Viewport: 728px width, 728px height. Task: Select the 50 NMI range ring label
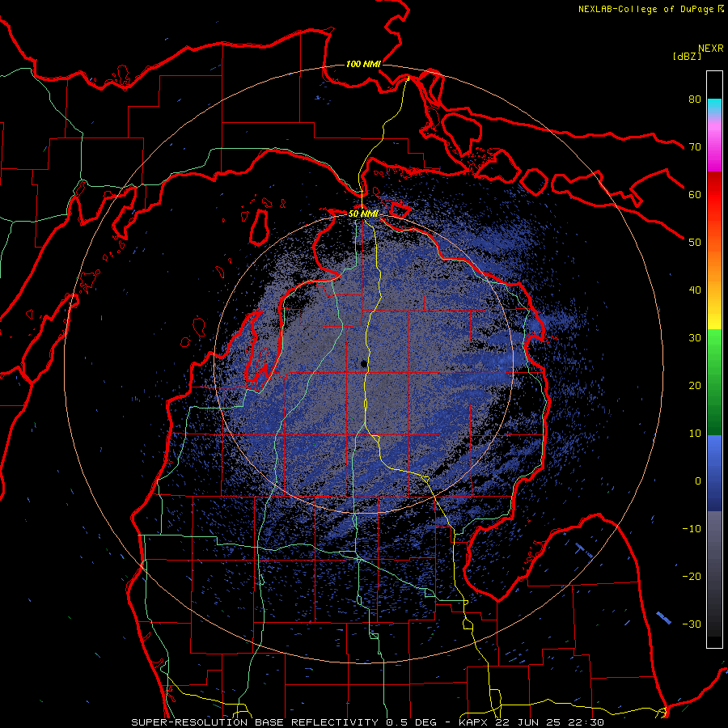click(363, 214)
